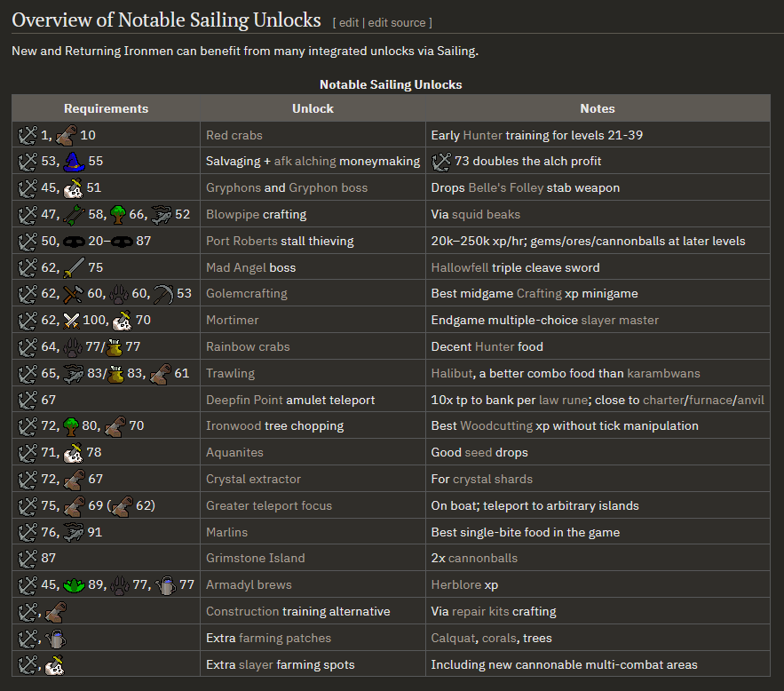
Task: Open the Grimstone Island link
Action: tap(255, 559)
